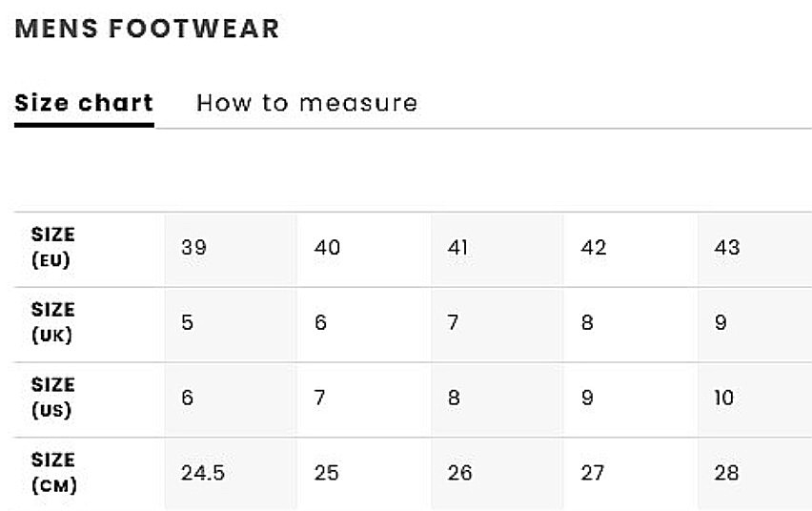Select EU size 43 cell
The width and height of the screenshot is (812, 511).
click(755, 249)
